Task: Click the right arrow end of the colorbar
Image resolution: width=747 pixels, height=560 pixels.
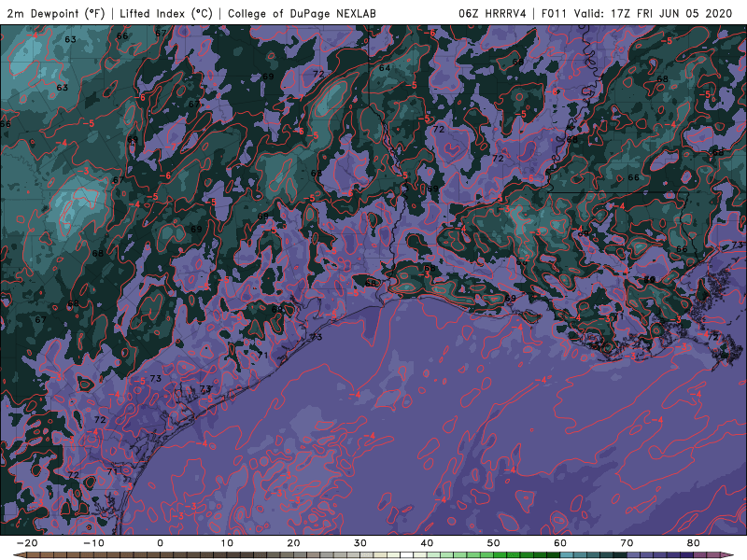Action: (727, 555)
